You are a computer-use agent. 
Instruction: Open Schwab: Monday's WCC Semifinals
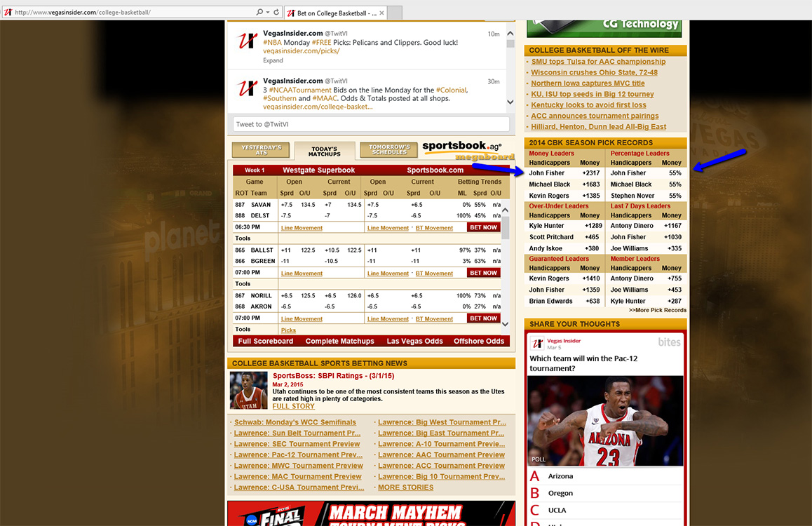295,422
